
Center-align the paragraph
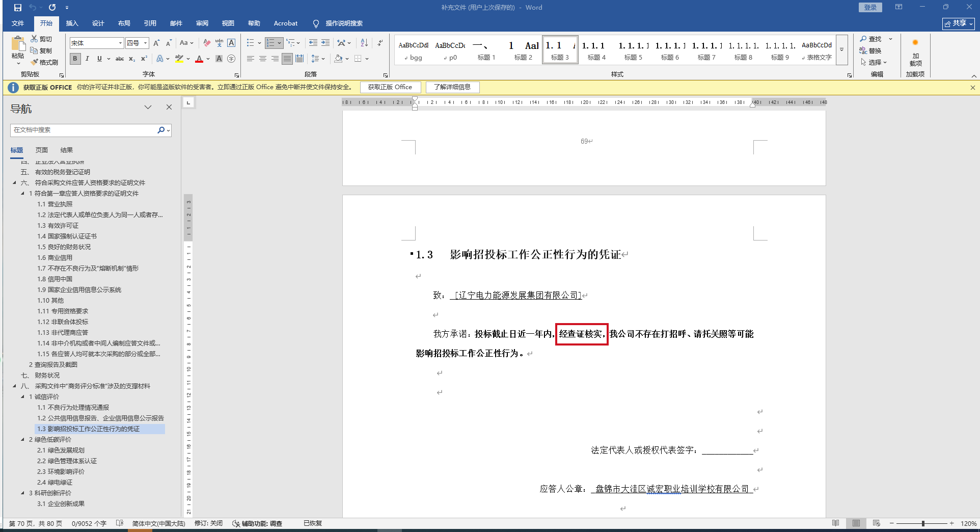point(263,59)
